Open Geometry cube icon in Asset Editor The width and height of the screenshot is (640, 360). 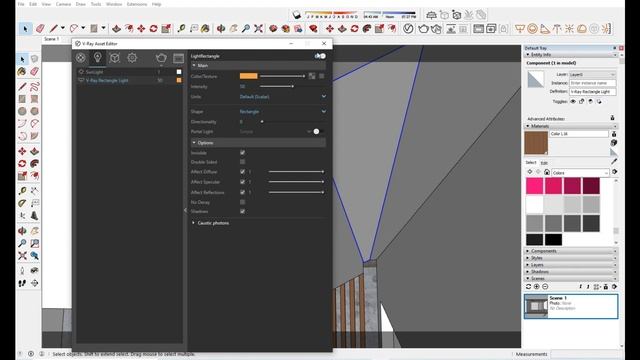click(115, 58)
